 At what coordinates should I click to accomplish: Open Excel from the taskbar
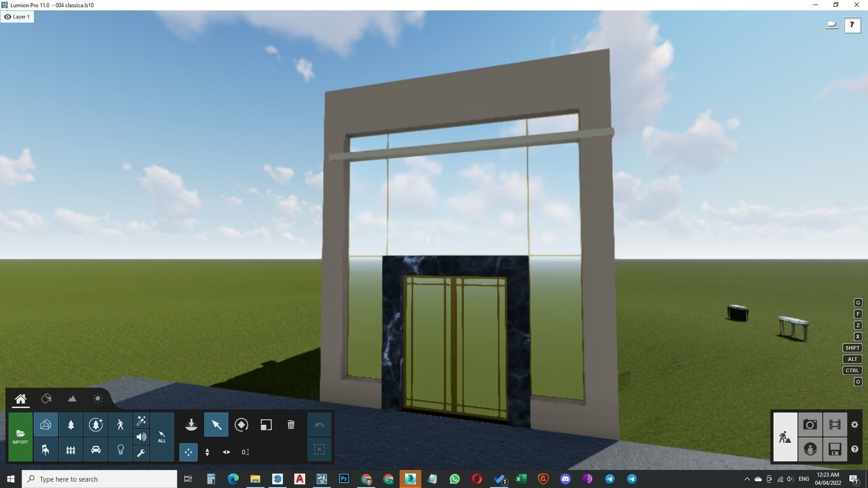521,479
